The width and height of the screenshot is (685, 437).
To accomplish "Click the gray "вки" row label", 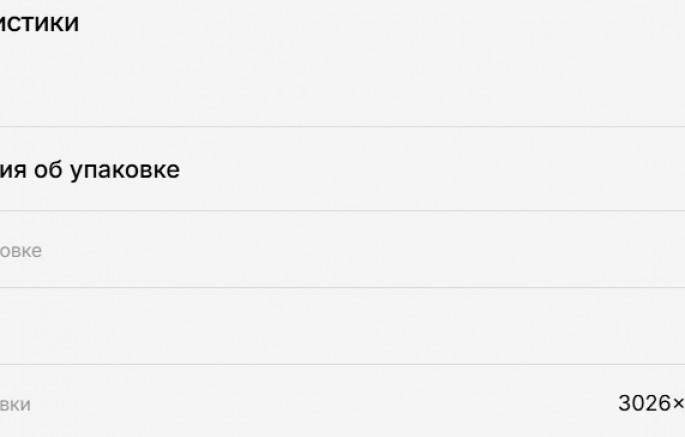I will (x=15, y=405).
